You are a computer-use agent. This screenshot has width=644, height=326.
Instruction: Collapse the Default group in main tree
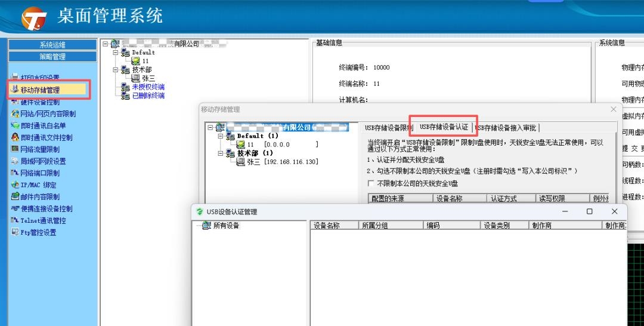click(116, 53)
